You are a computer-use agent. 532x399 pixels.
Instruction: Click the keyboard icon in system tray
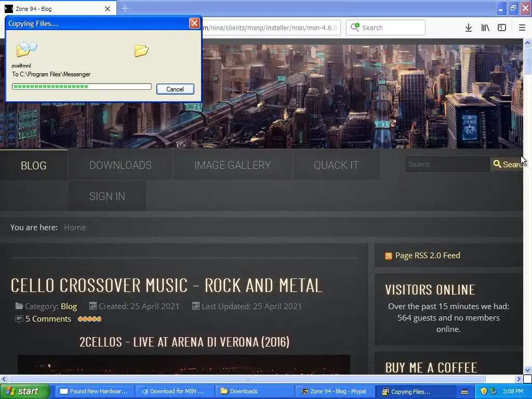(x=464, y=392)
